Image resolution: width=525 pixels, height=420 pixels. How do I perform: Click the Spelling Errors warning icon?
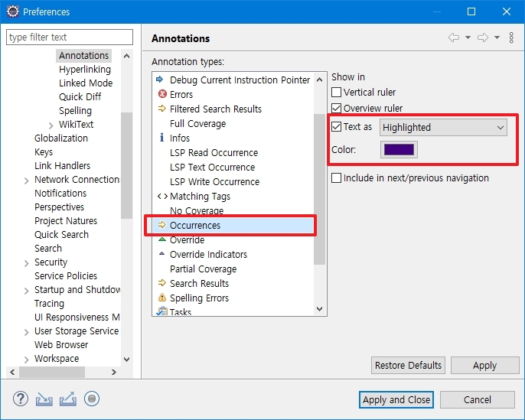tap(162, 297)
